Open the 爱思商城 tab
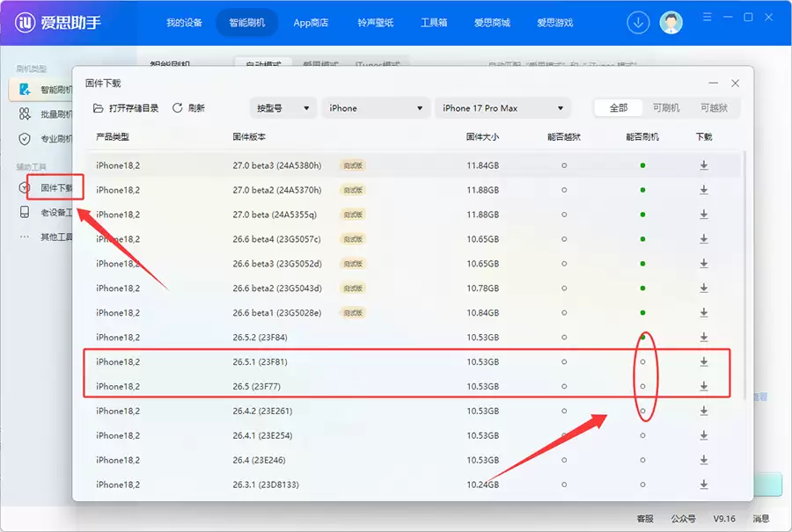 click(492, 23)
